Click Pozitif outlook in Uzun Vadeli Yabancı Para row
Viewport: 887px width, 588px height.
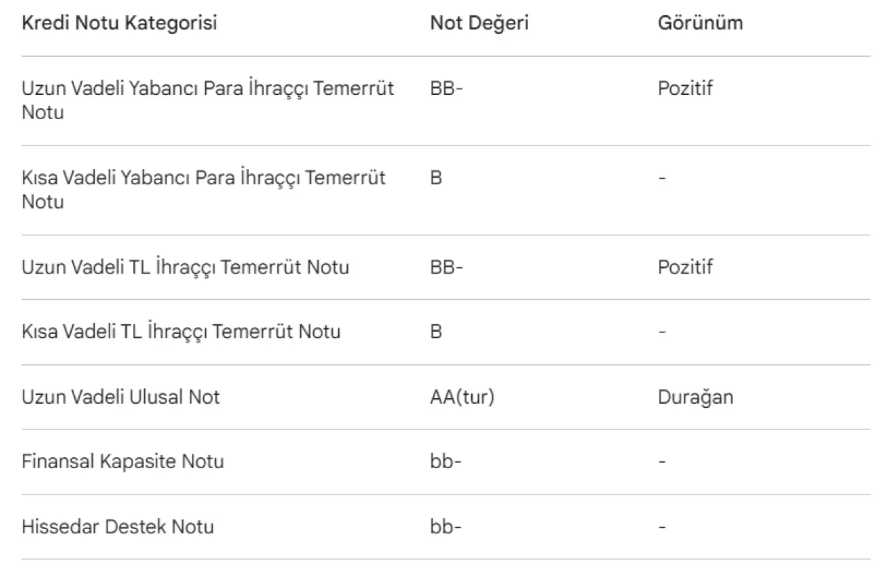(685, 89)
